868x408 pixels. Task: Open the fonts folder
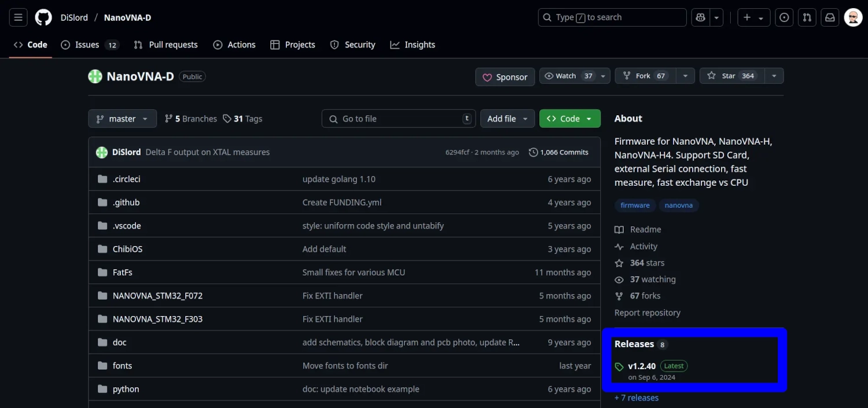click(x=122, y=366)
